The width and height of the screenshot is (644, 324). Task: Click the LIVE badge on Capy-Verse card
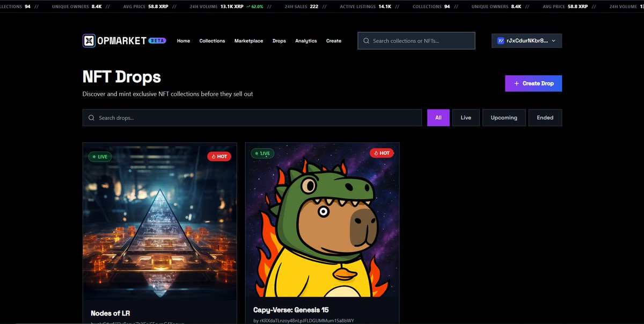pos(262,153)
